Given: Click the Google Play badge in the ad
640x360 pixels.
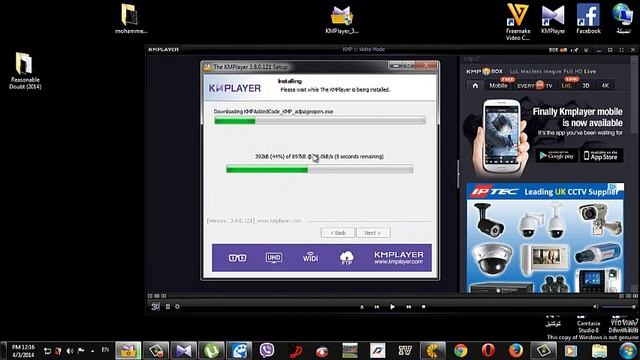Looking at the screenshot, I should [x=557, y=156].
